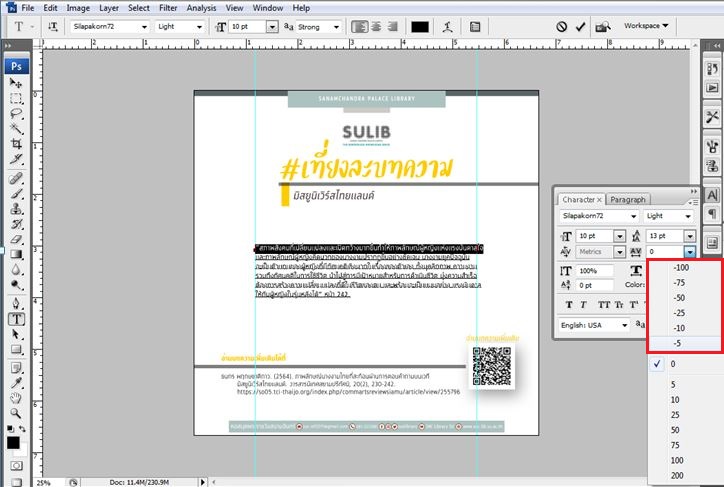Select the Crop tool
This screenshot has height=487, width=724.
point(16,144)
